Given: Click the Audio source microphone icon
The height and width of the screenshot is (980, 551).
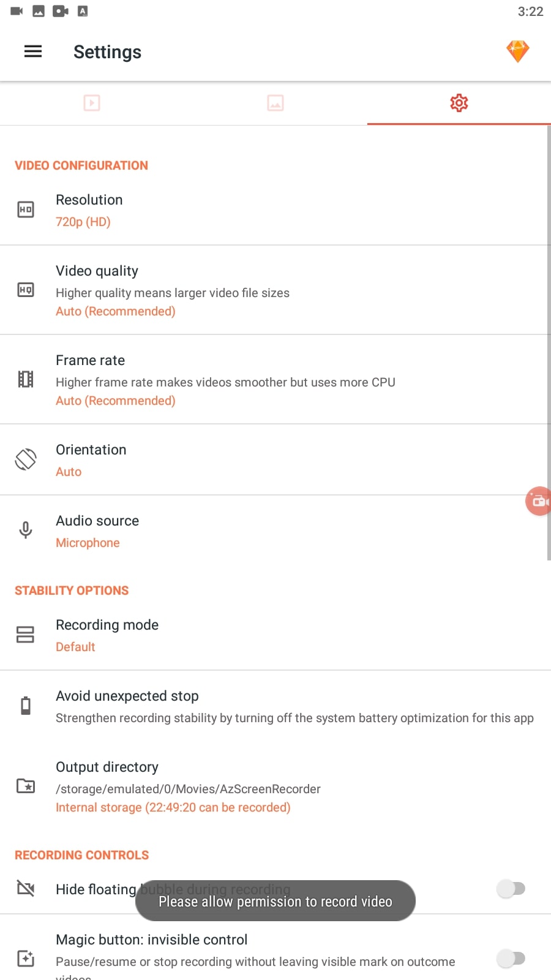Looking at the screenshot, I should (26, 530).
